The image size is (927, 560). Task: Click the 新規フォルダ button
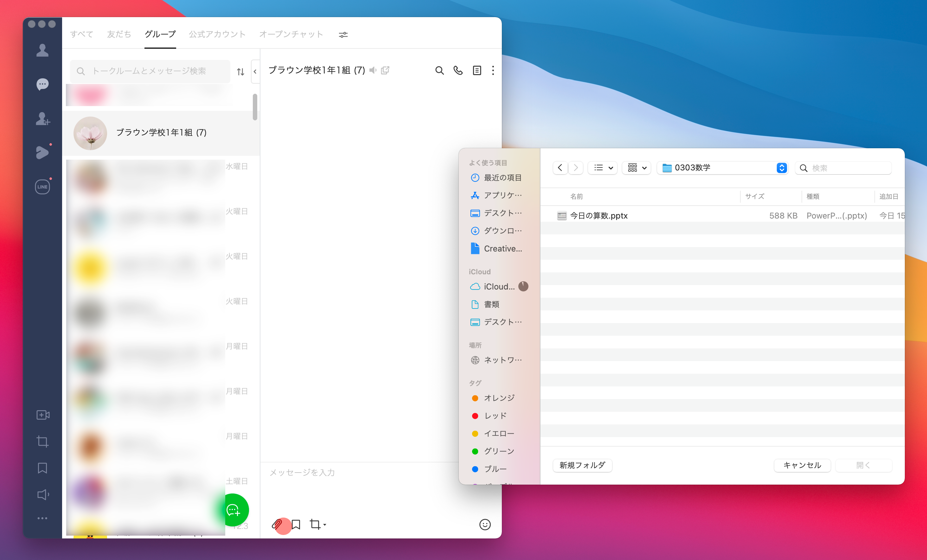[582, 465]
